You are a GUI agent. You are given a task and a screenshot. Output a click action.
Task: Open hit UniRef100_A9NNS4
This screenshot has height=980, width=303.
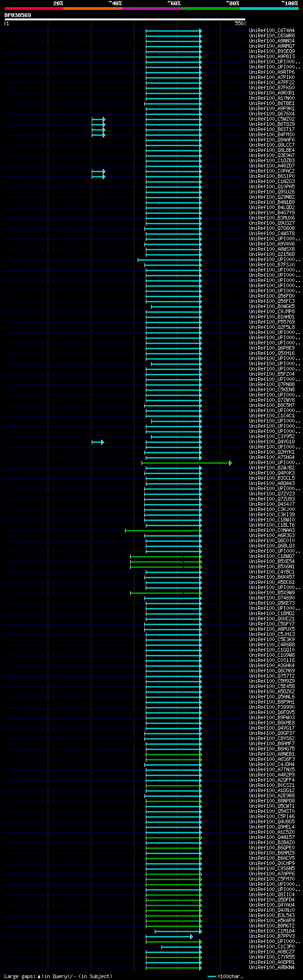pos(272,41)
